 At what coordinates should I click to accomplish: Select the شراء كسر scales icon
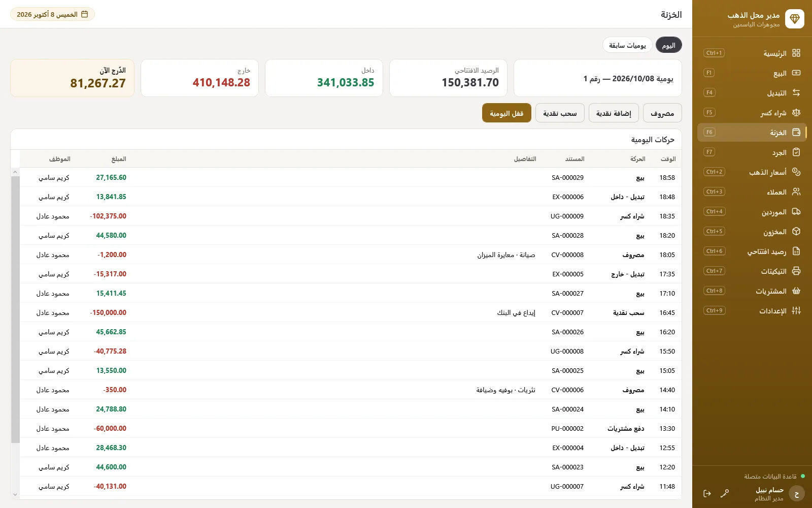[x=796, y=112]
